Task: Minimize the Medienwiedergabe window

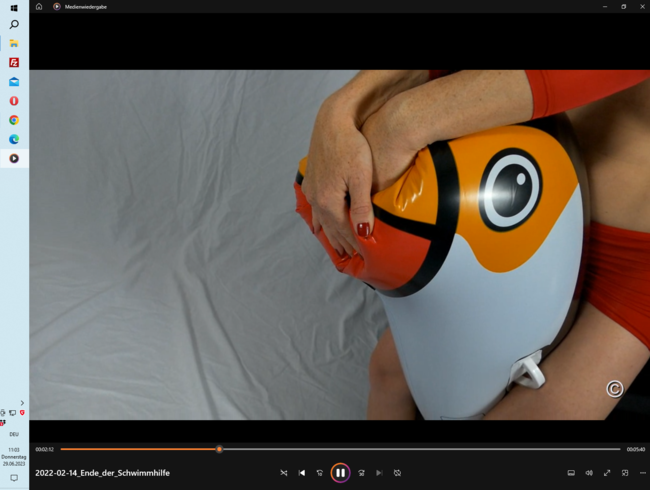Action: point(605,7)
